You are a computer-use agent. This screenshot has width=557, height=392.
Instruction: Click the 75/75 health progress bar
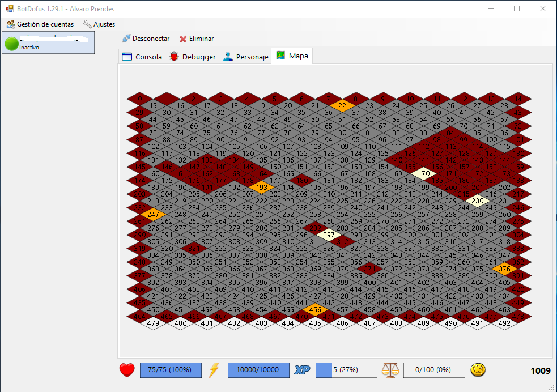coord(171,370)
